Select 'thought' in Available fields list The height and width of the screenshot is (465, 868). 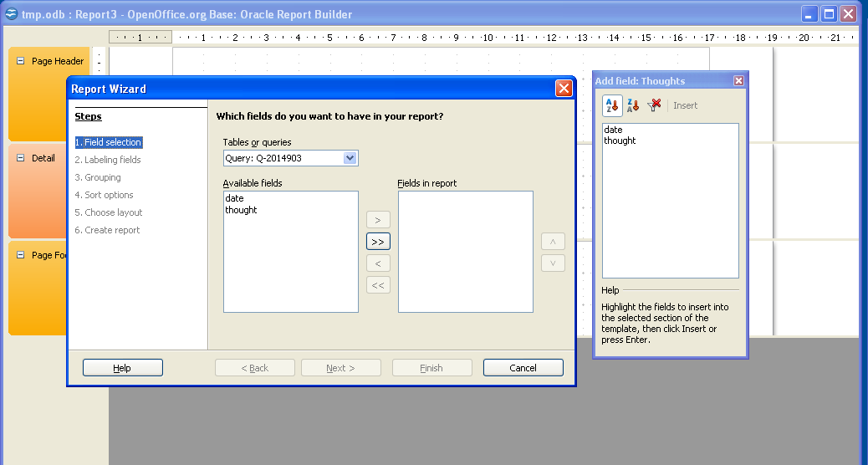[241, 210]
